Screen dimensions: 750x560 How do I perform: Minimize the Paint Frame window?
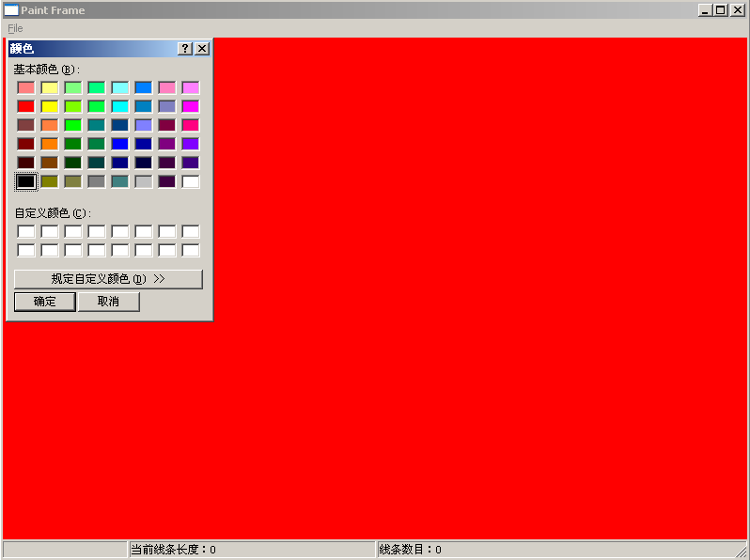705,10
